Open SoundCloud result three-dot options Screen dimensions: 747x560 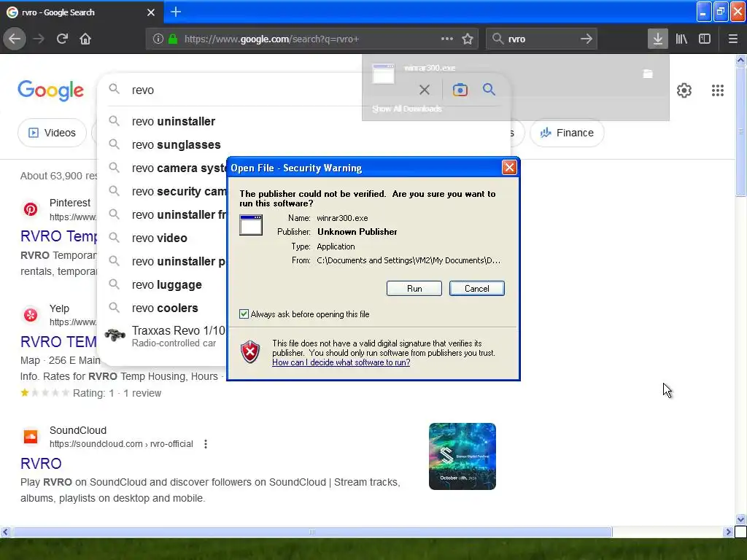click(205, 444)
